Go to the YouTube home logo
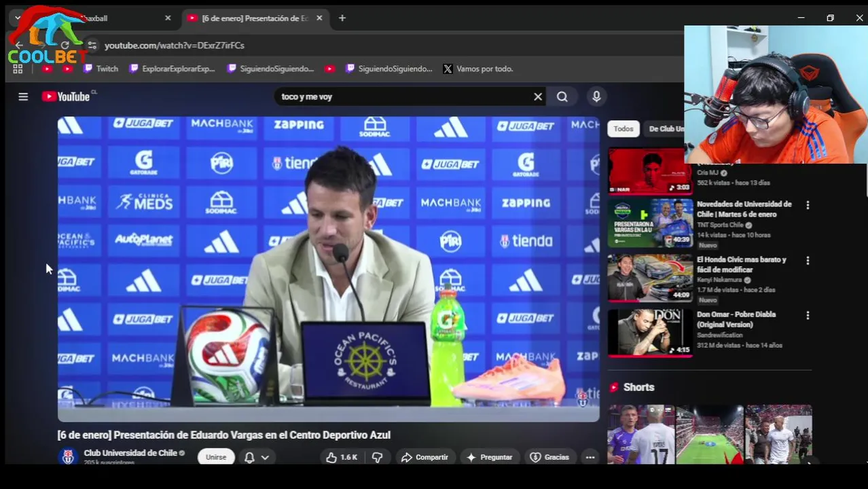868x489 pixels. [65, 96]
